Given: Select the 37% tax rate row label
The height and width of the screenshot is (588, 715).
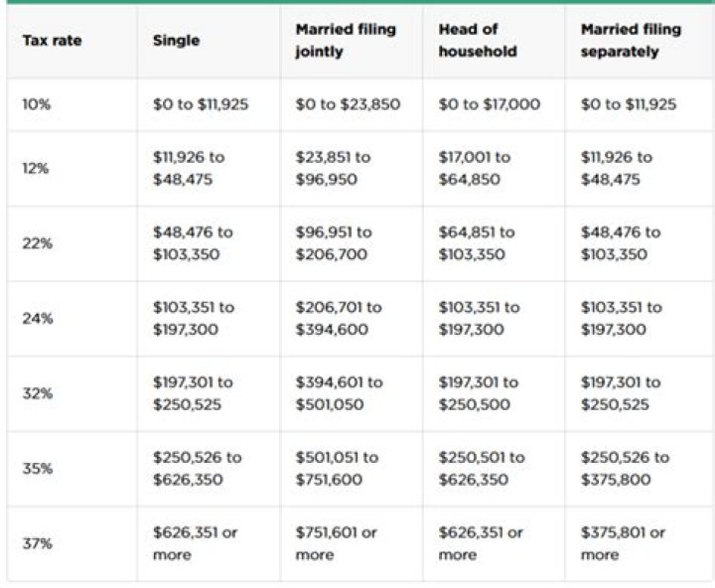Looking at the screenshot, I should [37, 544].
